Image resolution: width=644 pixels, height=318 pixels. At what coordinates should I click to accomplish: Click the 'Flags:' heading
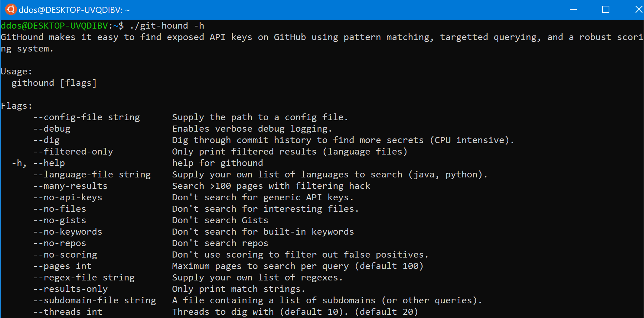16,106
